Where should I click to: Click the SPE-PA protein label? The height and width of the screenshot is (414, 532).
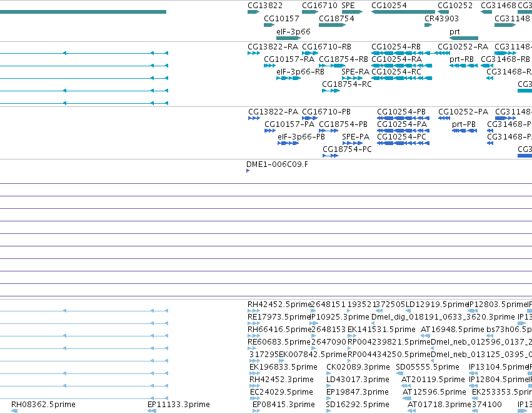[x=356, y=137]
